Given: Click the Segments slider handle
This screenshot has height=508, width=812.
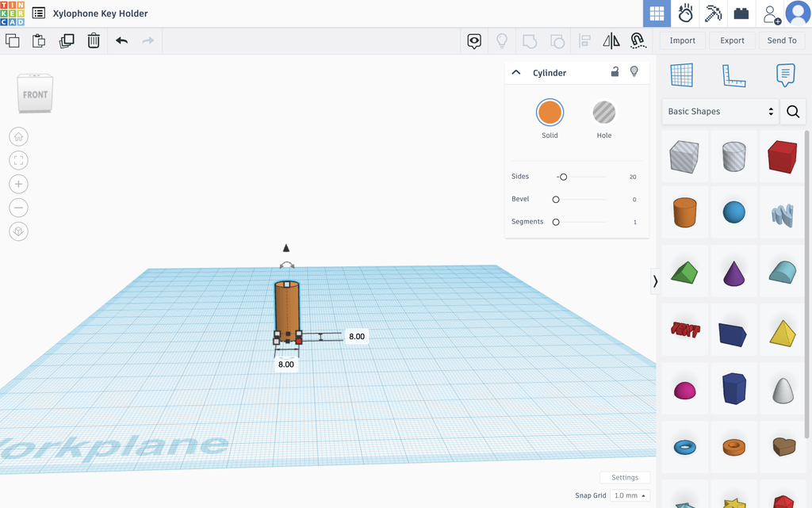Looking at the screenshot, I should pyautogui.click(x=556, y=222).
